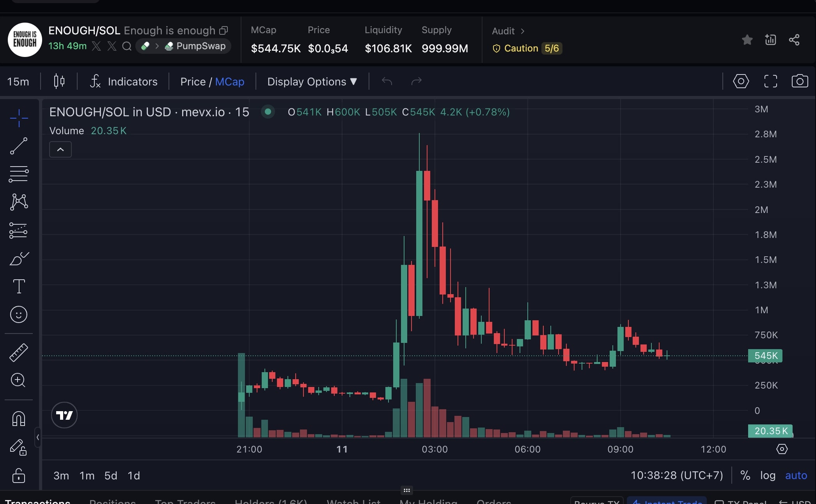Open the forecasting and position tool
The width and height of the screenshot is (816, 504).
click(x=19, y=230)
